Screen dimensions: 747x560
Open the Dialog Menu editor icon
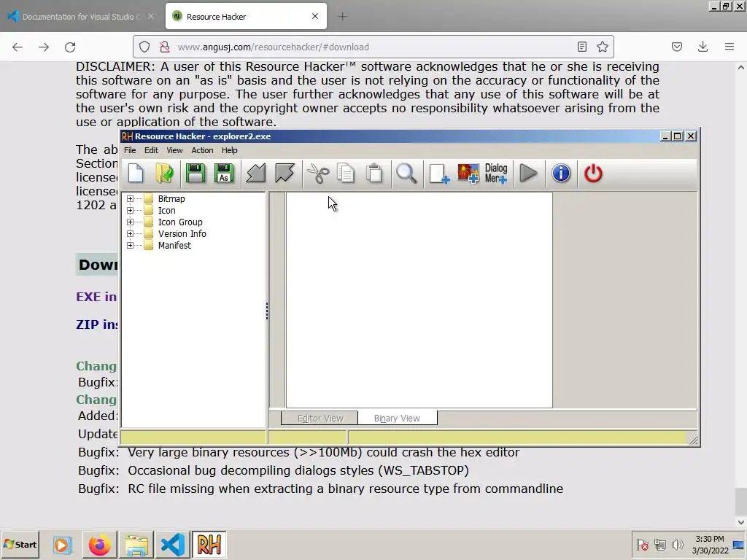[x=496, y=174]
